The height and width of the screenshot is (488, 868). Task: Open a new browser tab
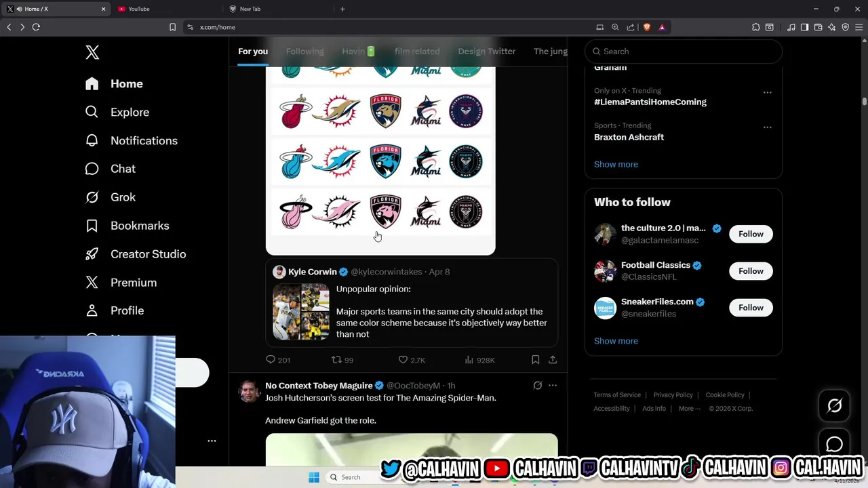point(342,9)
